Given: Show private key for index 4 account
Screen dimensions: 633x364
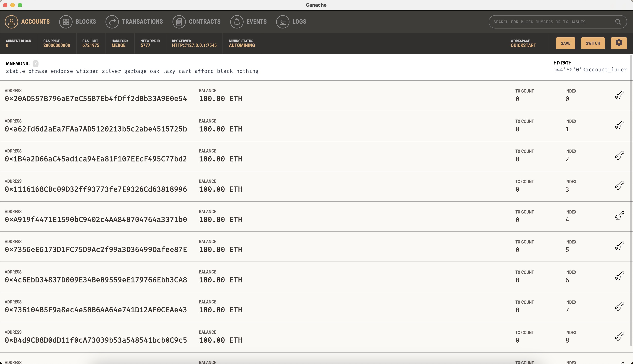Looking at the screenshot, I should [x=619, y=216].
